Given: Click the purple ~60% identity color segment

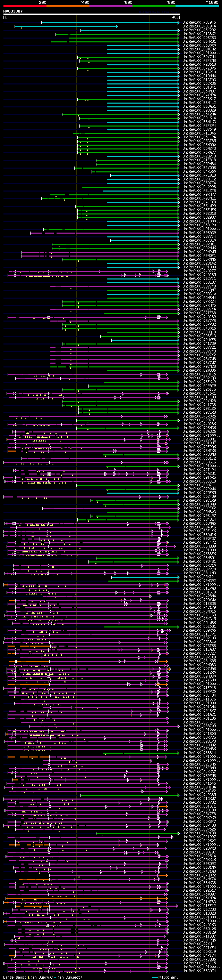Looking at the screenshot, I should [111, 6].
